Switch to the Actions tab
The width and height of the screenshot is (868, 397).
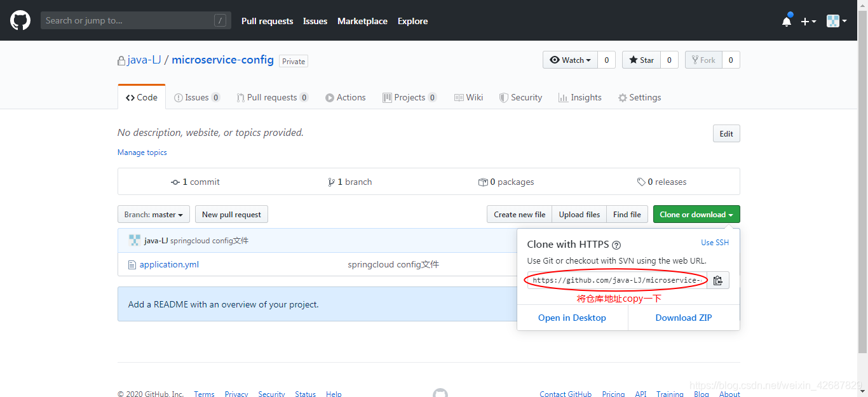click(x=346, y=97)
